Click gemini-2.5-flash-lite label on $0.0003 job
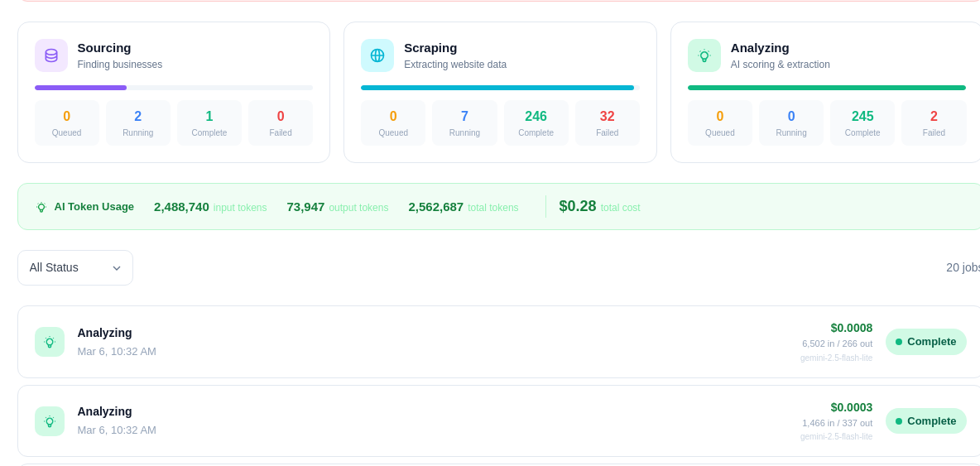 (x=836, y=437)
